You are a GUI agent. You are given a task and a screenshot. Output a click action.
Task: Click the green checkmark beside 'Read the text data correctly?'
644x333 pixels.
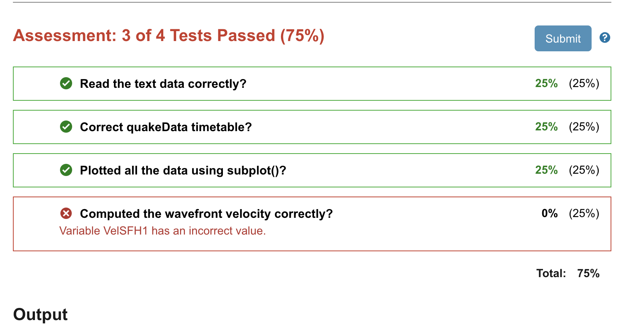coord(66,84)
